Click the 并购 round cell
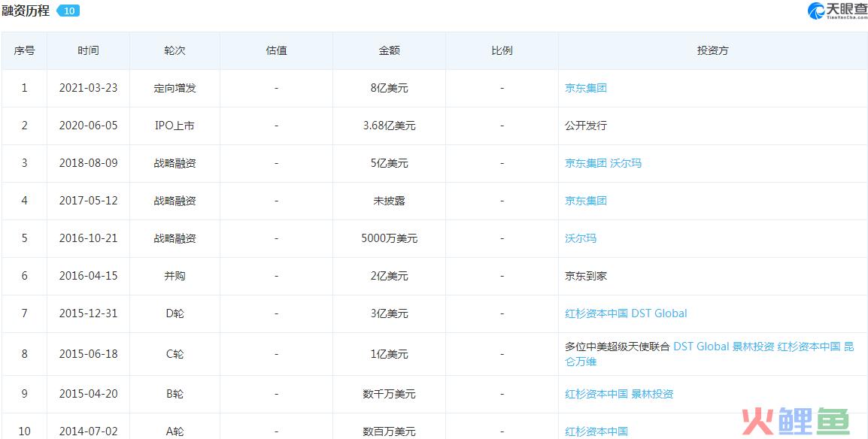868x439 pixels. click(175, 275)
